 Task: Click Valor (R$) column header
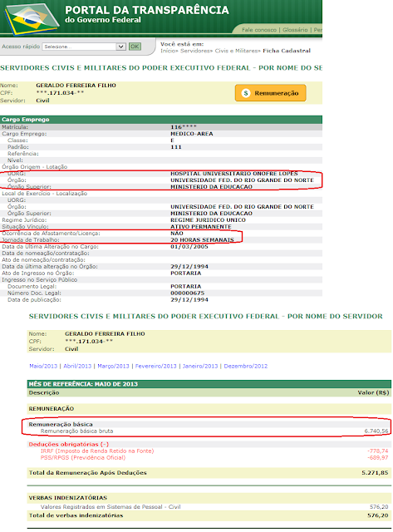tap(373, 392)
